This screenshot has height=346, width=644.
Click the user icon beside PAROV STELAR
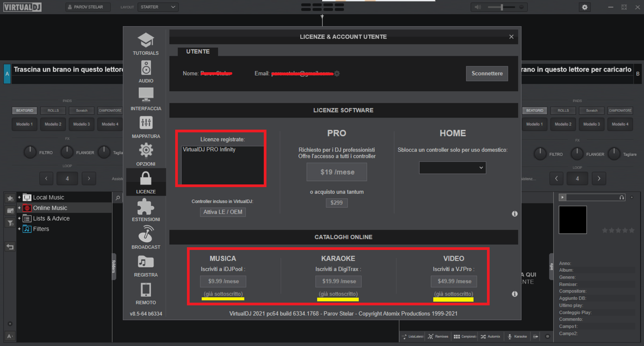tap(71, 7)
